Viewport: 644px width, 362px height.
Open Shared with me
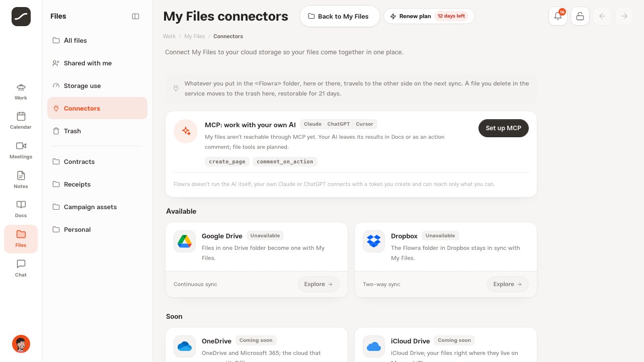pos(97,63)
